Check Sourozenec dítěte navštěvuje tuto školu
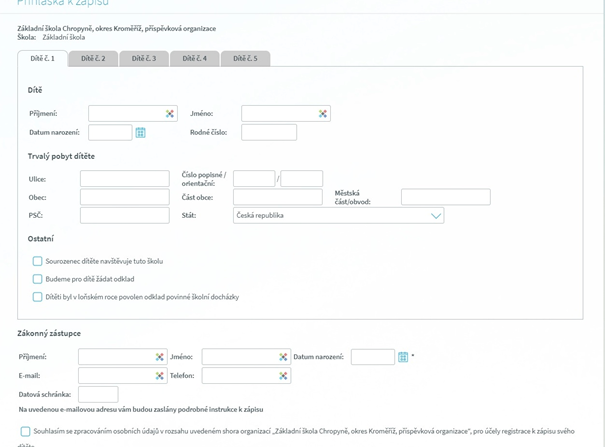The image size is (605, 447). click(x=37, y=261)
